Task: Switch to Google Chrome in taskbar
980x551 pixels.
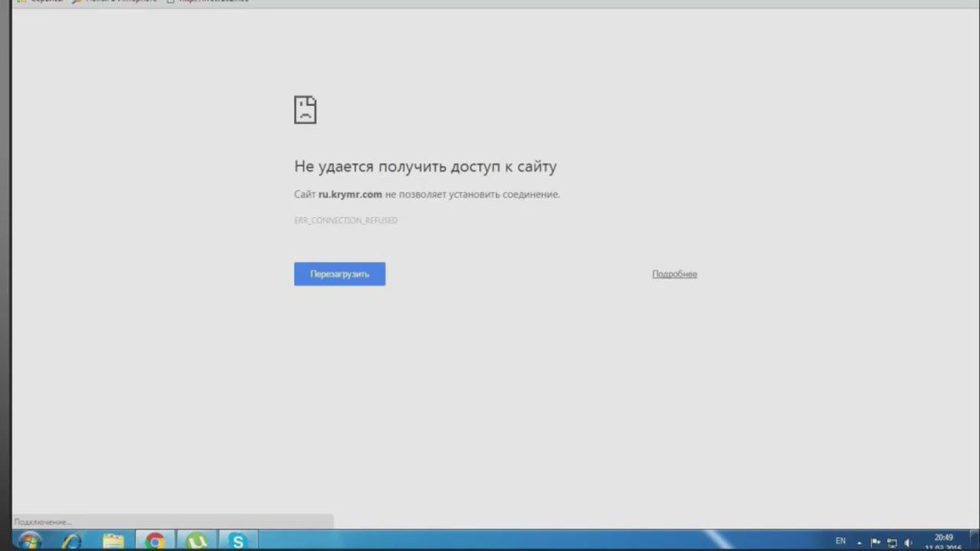Action: pos(155,540)
